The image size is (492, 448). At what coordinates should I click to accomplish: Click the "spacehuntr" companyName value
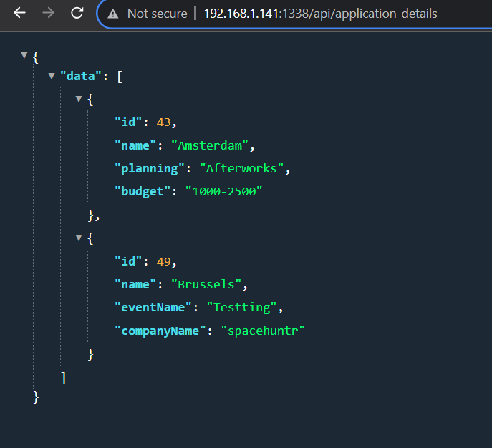point(262,330)
